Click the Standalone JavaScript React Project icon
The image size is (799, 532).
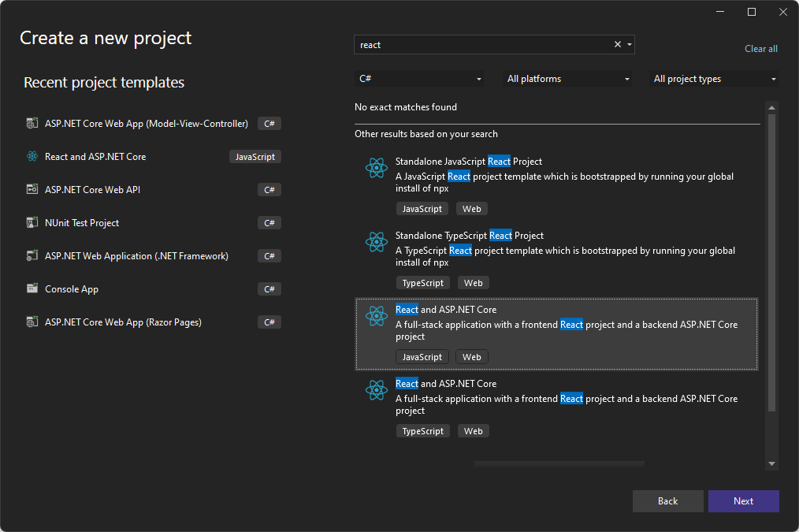click(x=377, y=168)
